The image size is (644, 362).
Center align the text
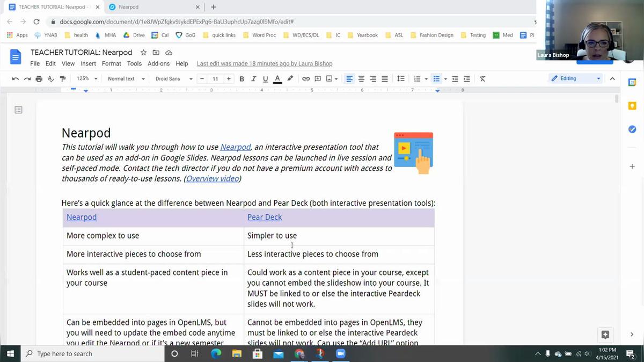pos(361,79)
